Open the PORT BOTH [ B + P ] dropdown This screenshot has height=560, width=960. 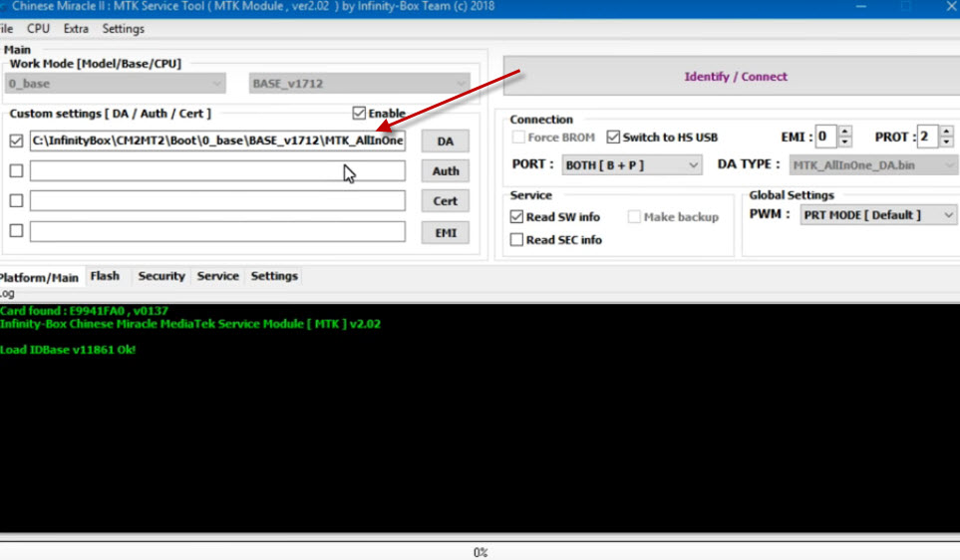point(631,165)
